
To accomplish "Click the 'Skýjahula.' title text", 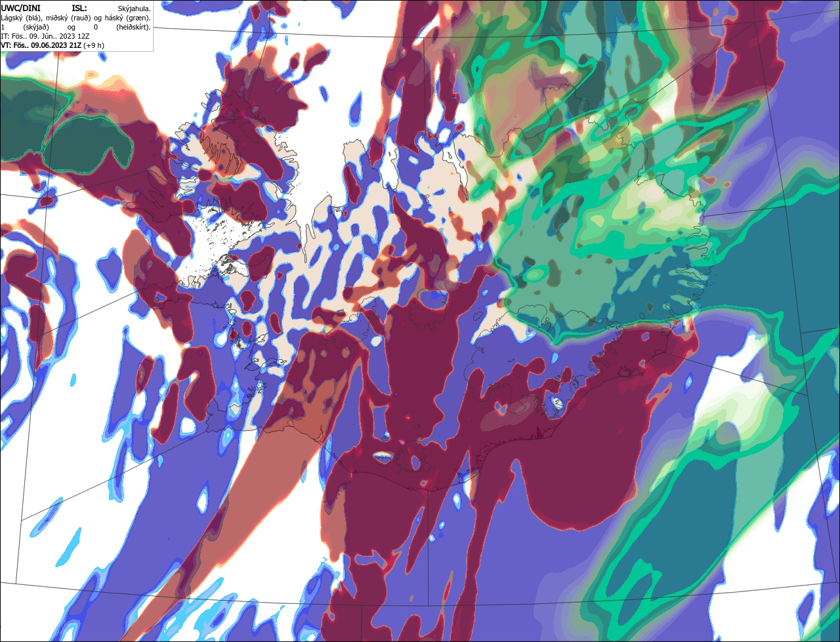I will click(x=135, y=9).
